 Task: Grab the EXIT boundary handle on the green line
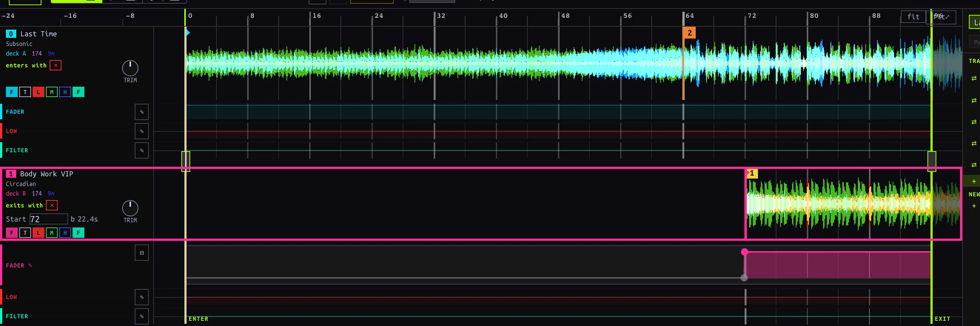(x=932, y=162)
